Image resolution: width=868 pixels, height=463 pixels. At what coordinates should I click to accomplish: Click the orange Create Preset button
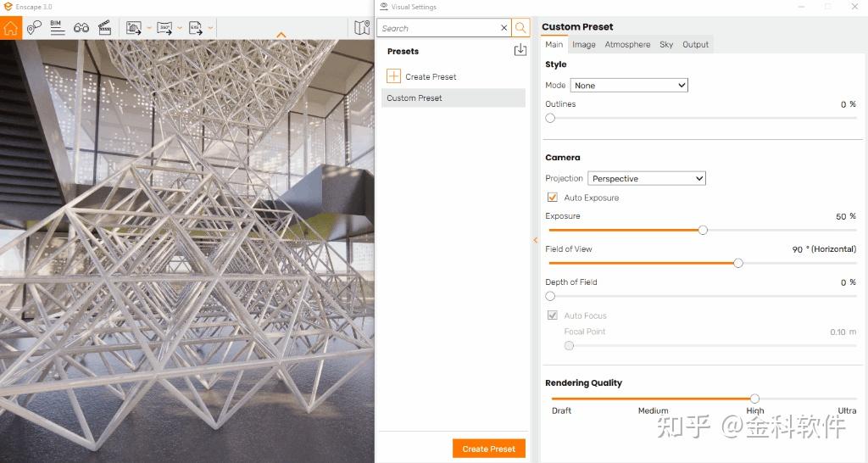[x=489, y=449]
